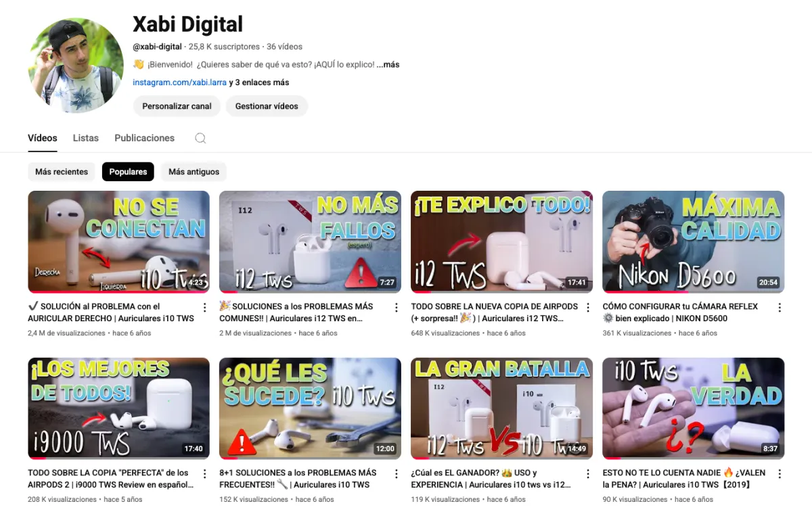812x512 pixels.
Task: Click the 'Xabi Digital' channel name heading
Action: (187, 24)
